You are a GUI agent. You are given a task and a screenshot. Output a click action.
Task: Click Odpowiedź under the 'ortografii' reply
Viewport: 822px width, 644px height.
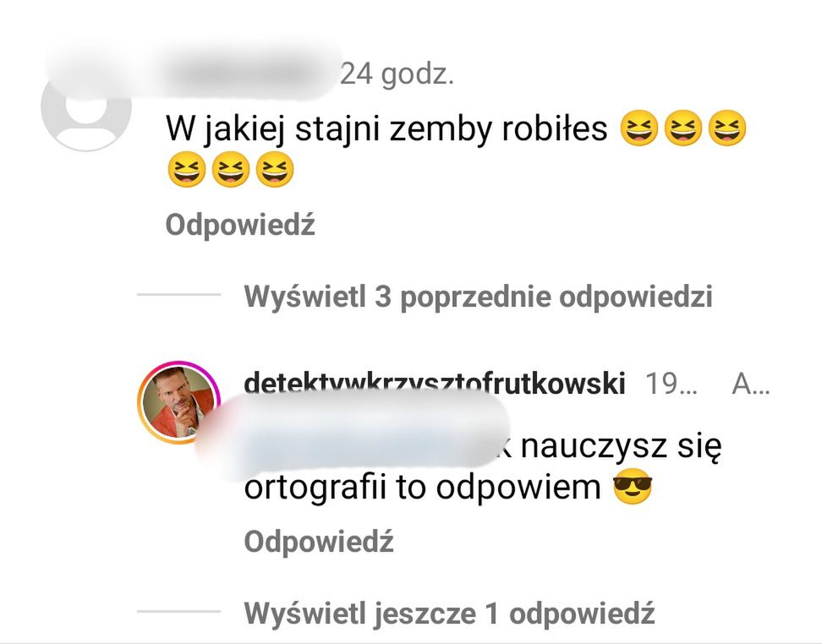[x=319, y=541]
